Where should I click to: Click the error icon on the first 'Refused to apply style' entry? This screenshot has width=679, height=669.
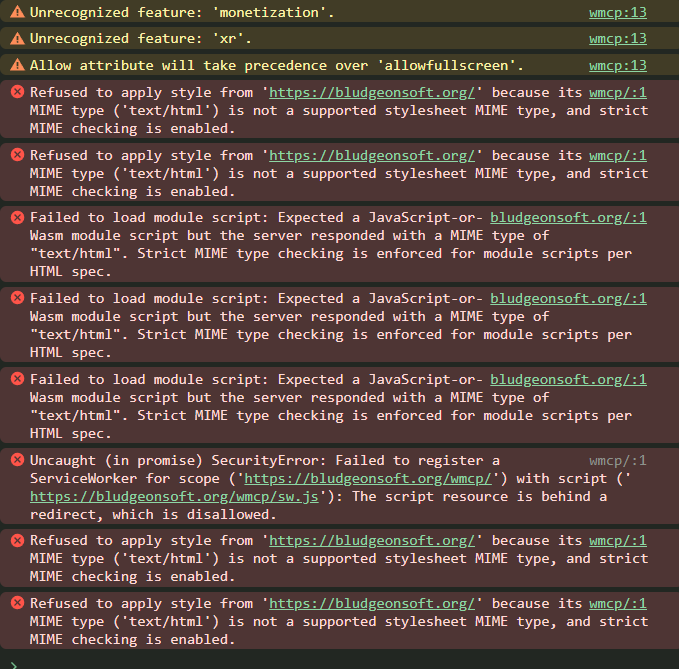point(17,92)
